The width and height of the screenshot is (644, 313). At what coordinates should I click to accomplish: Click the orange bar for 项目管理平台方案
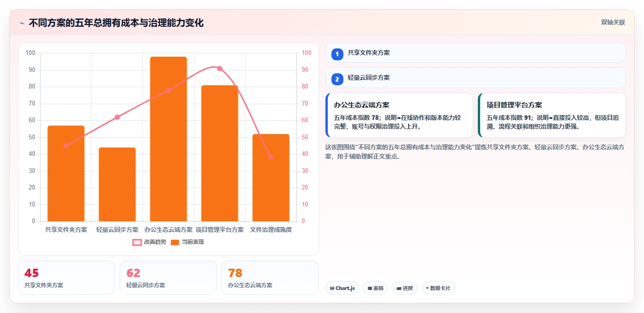pos(220,153)
